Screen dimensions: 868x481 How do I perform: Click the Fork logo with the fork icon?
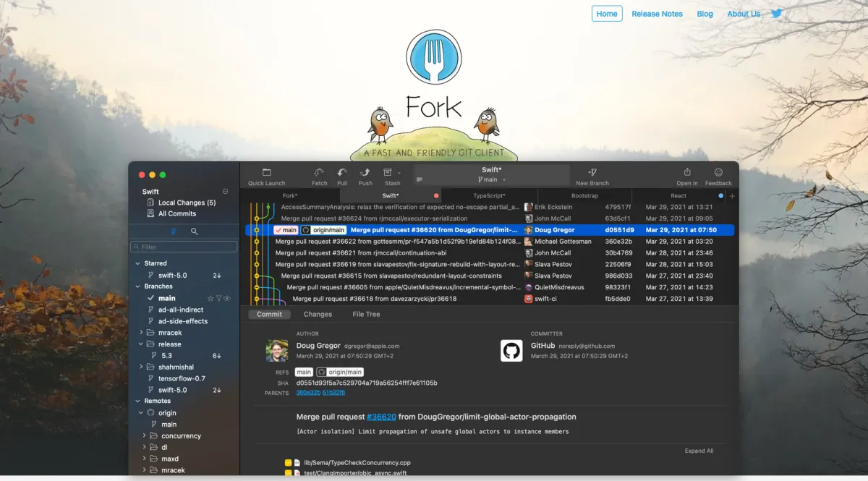click(434, 58)
